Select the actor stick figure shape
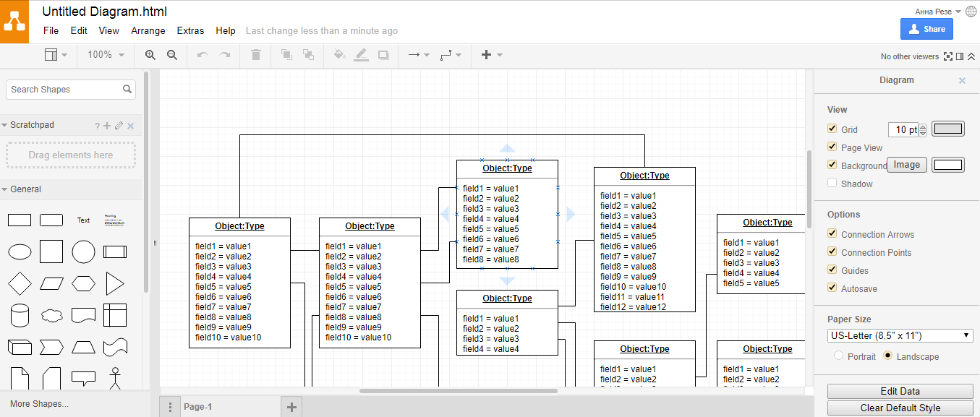The height and width of the screenshot is (417, 980). pyautogui.click(x=114, y=378)
